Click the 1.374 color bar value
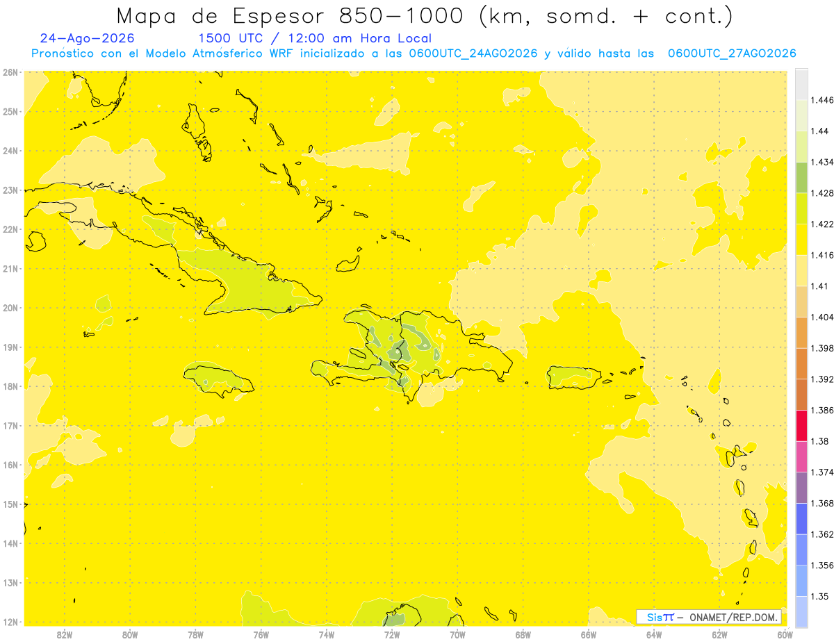 (x=821, y=472)
